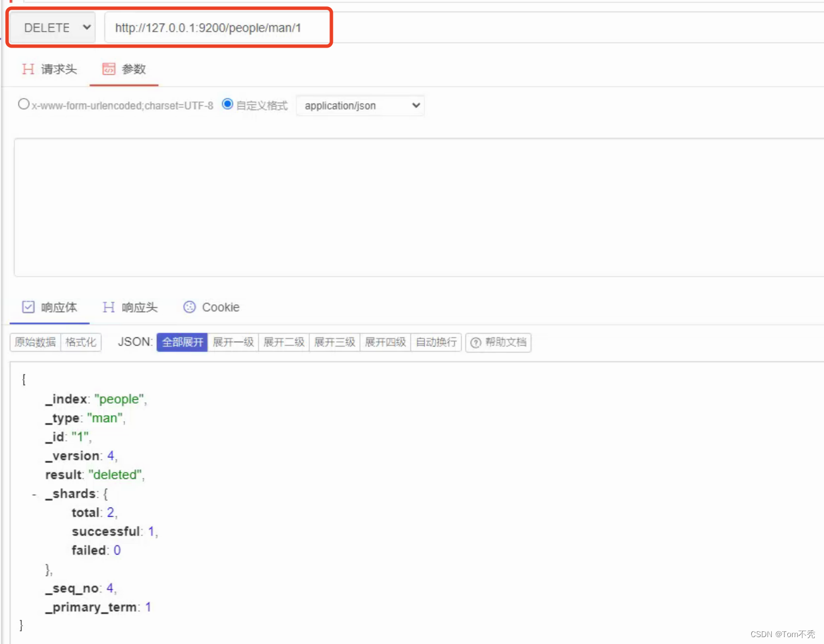Open the application/json content type dropdown
The width and height of the screenshot is (824, 644).
(360, 105)
